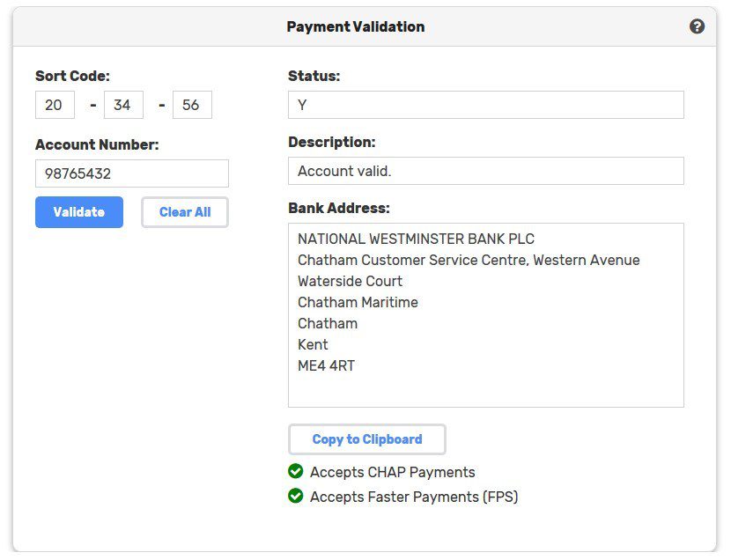The image size is (731, 560).
Task: Click inside the Bank Address text area
Action: [485, 315]
